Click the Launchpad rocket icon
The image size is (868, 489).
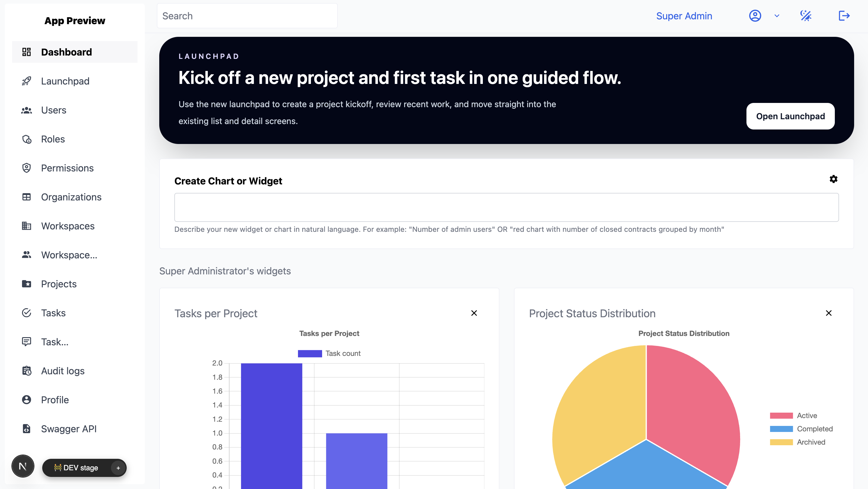(26, 81)
